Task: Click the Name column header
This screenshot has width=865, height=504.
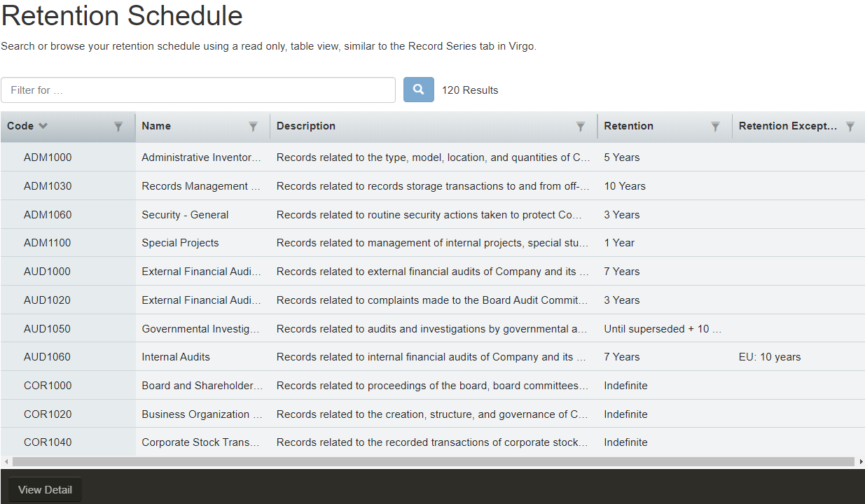Action: 157,126
